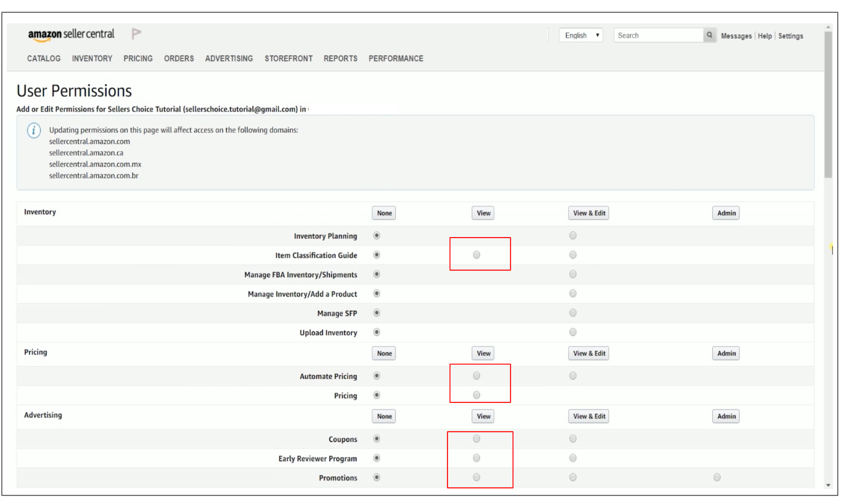
Task: Click the Amazon Seller Central logo
Action: (71, 35)
